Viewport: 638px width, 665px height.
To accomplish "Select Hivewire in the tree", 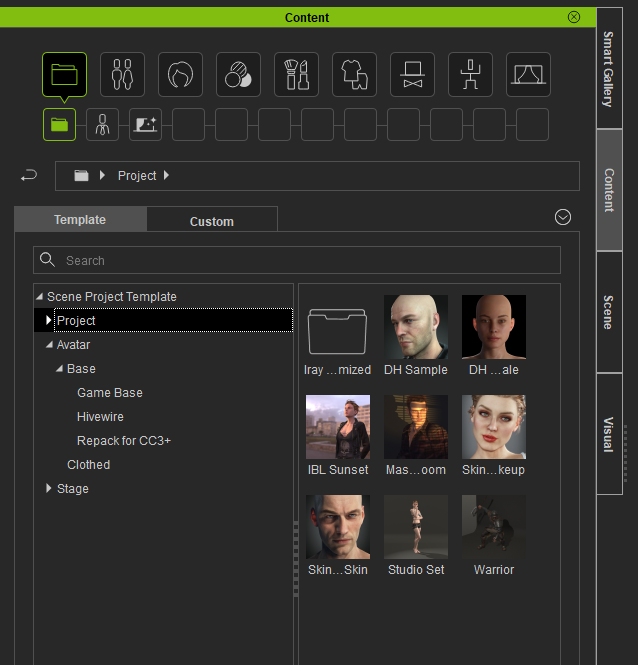I will [x=100, y=416].
